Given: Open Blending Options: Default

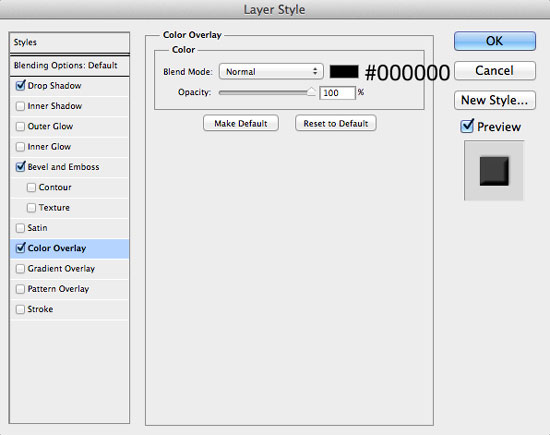Looking at the screenshot, I should 69,65.
